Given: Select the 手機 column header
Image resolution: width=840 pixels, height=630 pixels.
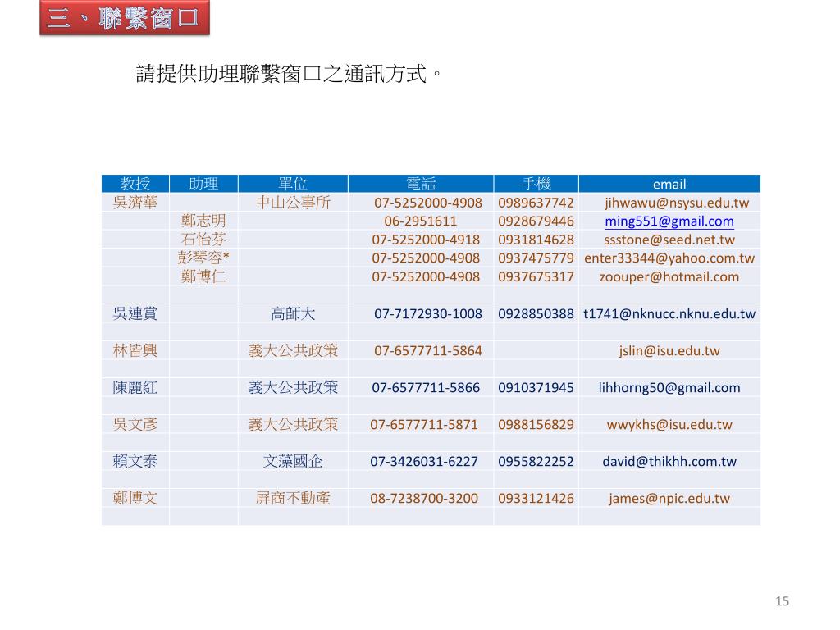Looking at the screenshot, I should click(536, 184).
